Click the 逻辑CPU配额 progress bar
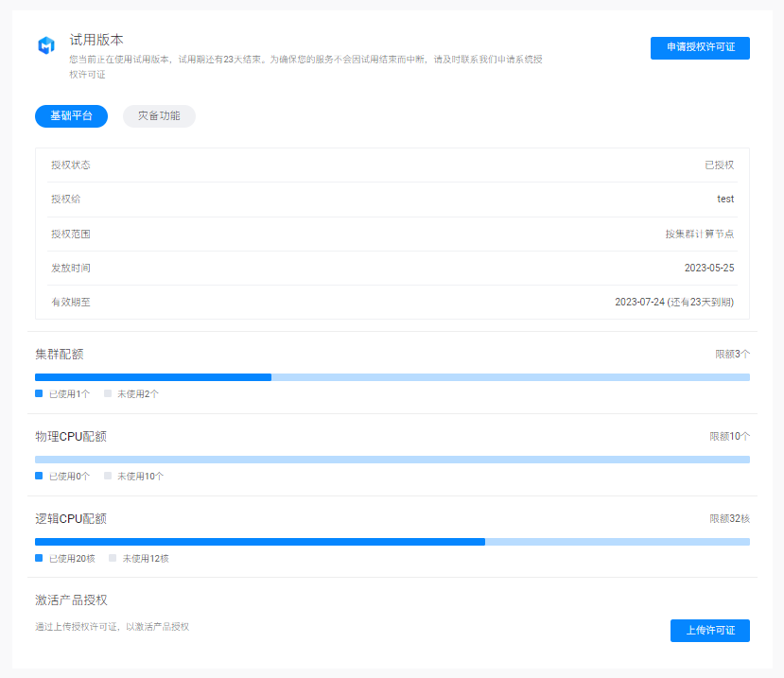The height and width of the screenshot is (678, 784). 392,542
